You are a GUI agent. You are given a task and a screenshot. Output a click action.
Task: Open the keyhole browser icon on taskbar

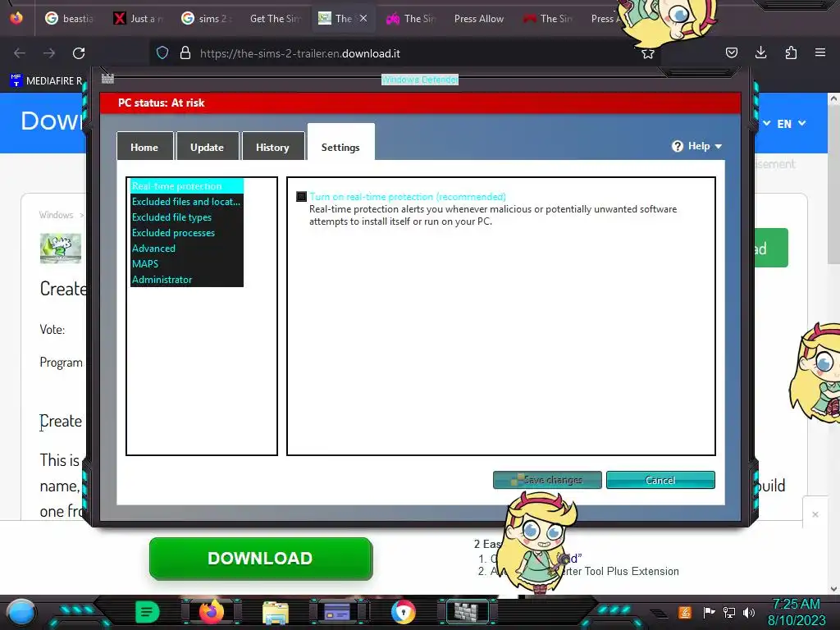click(404, 613)
